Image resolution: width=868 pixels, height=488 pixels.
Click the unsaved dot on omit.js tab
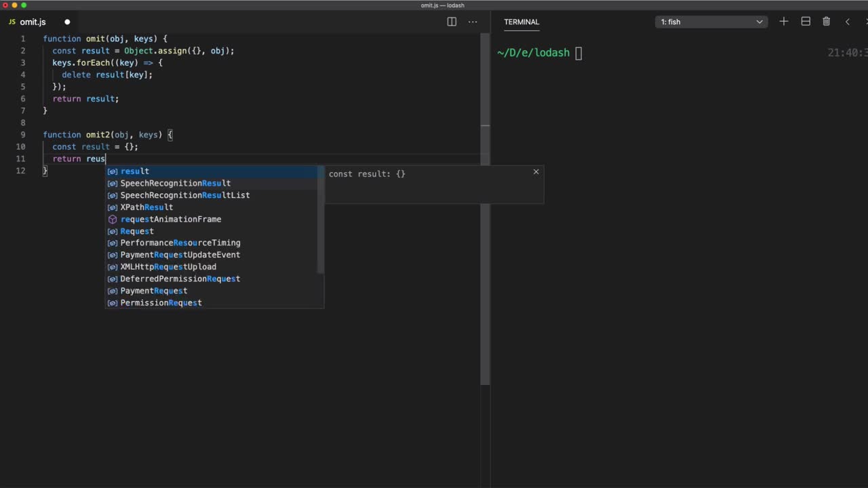[x=67, y=22]
